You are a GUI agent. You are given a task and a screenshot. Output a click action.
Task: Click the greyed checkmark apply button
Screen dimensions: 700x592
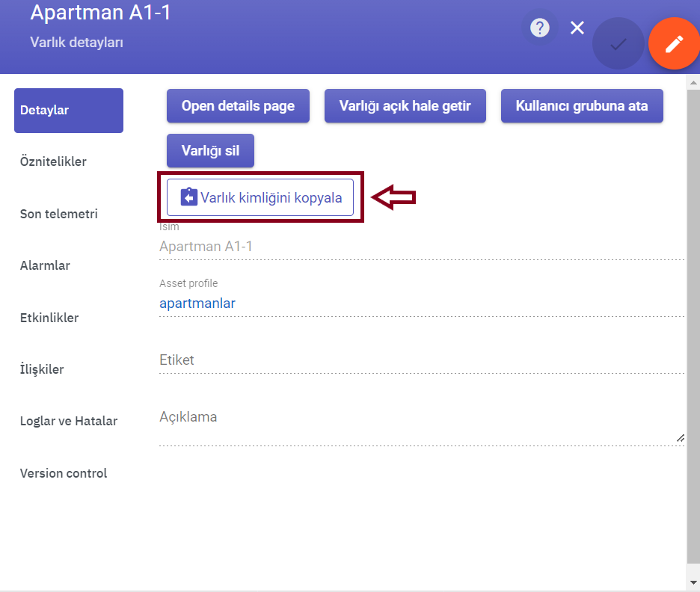point(618,43)
